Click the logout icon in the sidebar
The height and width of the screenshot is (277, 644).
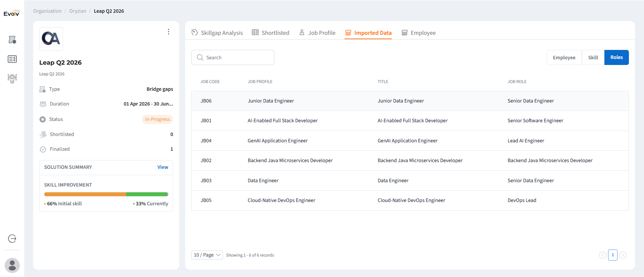click(12, 238)
